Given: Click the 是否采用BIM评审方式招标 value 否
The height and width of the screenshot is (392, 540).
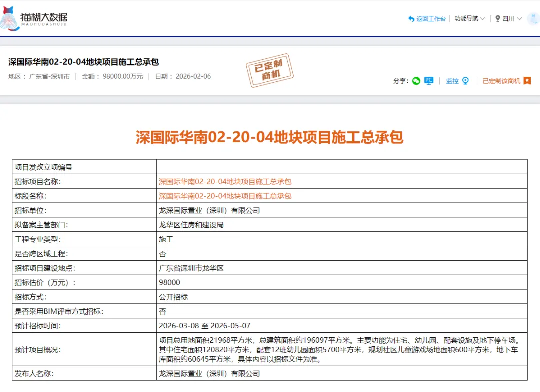Looking at the screenshot, I should coord(162,311).
